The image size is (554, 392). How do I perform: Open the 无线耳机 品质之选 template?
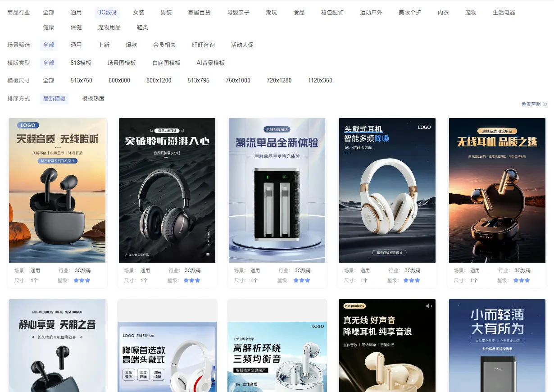[497, 190]
